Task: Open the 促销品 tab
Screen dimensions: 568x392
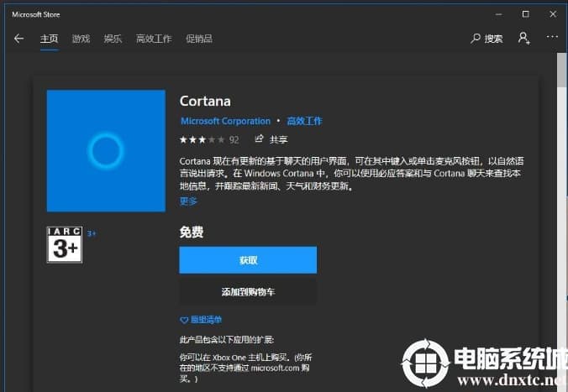Action: tap(199, 39)
